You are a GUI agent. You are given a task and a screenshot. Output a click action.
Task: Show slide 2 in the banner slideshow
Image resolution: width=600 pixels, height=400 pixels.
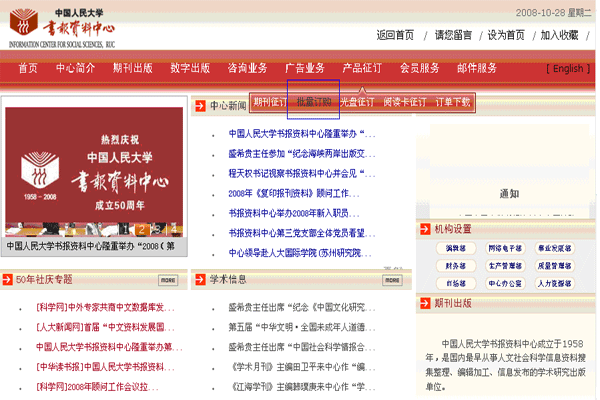pyautogui.click(x=142, y=229)
